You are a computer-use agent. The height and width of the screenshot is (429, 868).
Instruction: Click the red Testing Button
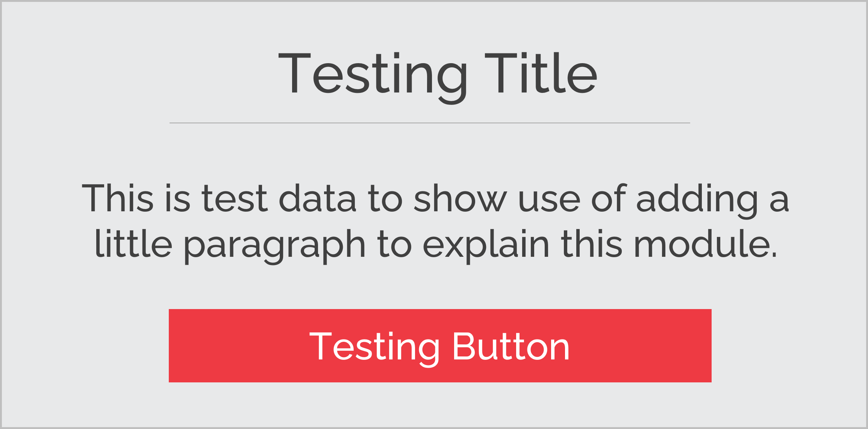pos(440,346)
